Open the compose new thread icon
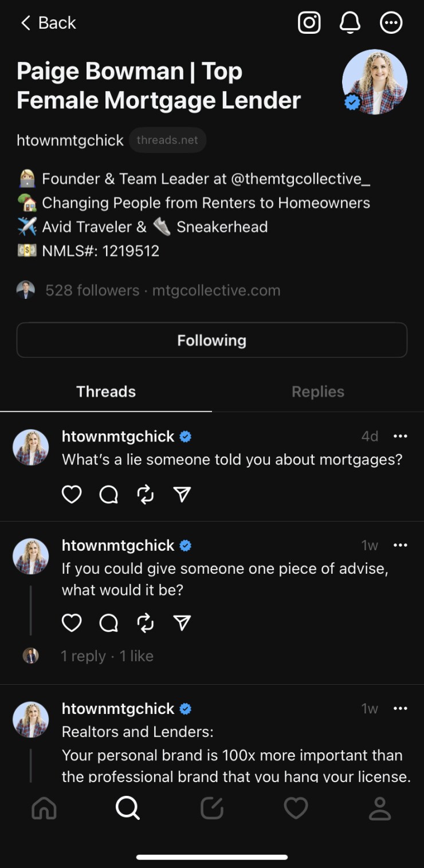 point(212,808)
